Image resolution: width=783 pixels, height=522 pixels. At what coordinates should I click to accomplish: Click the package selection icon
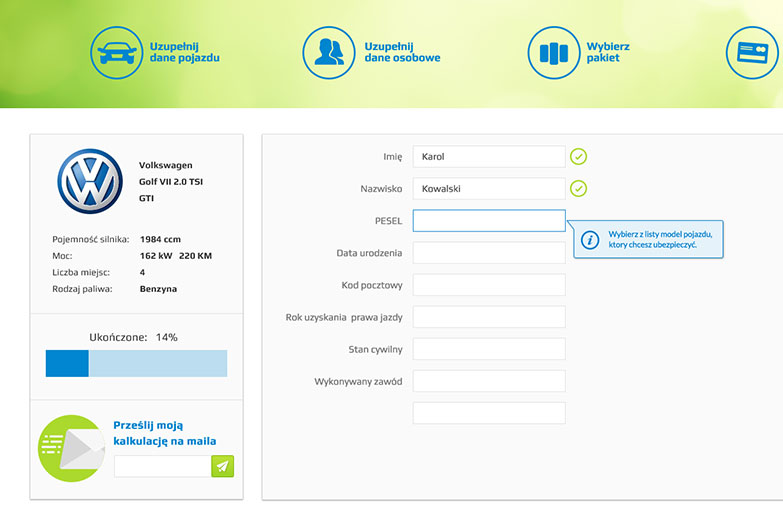[x=553, y=52]
